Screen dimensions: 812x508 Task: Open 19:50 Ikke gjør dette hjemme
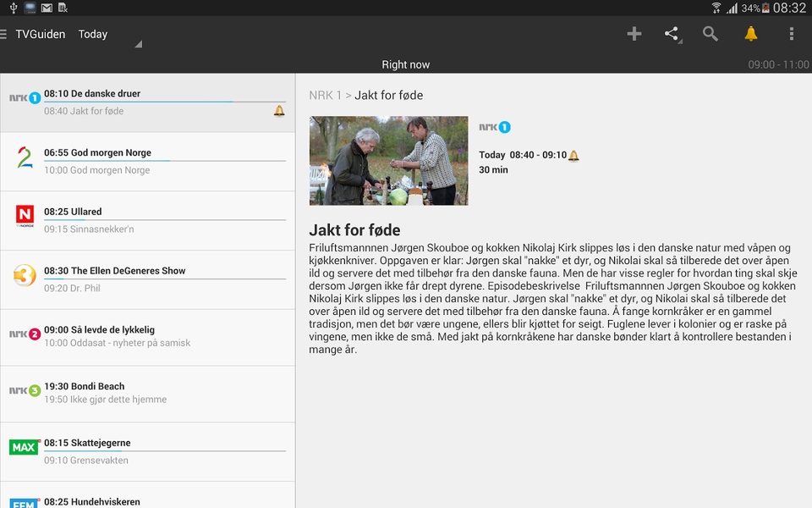tap(105, 400)
